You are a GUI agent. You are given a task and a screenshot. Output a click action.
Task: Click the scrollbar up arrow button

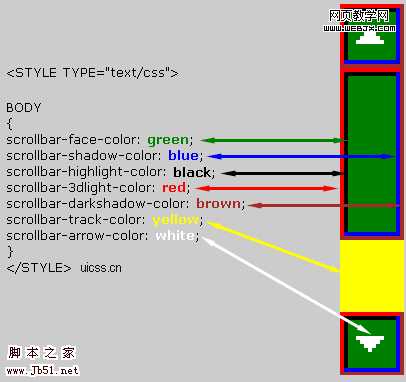(x=372, y=35)
